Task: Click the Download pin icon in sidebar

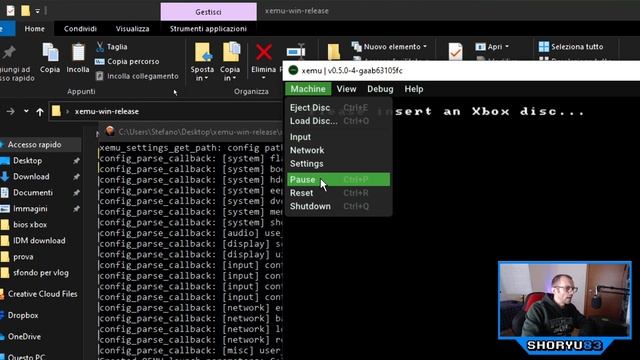Action: click(x=76, y=177)
